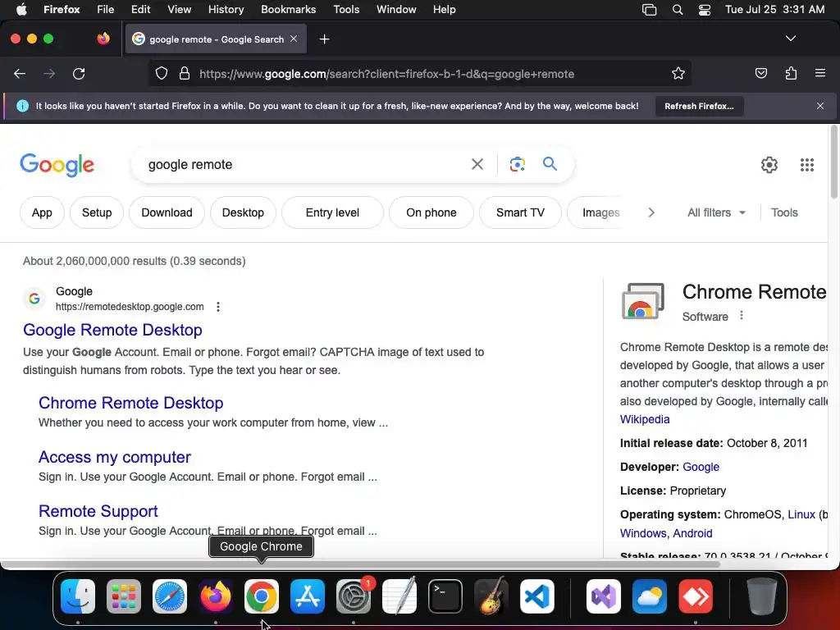This screenshot has width=840, height=630.
Task: Open the Extensions puzzle icon
Action: coord(791,74)
